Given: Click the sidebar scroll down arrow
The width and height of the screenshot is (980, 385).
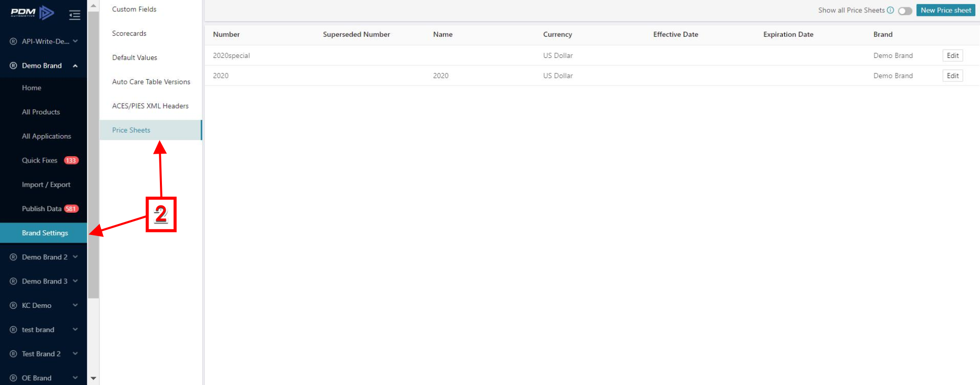Looking at the screenshot, I should 93,379.
